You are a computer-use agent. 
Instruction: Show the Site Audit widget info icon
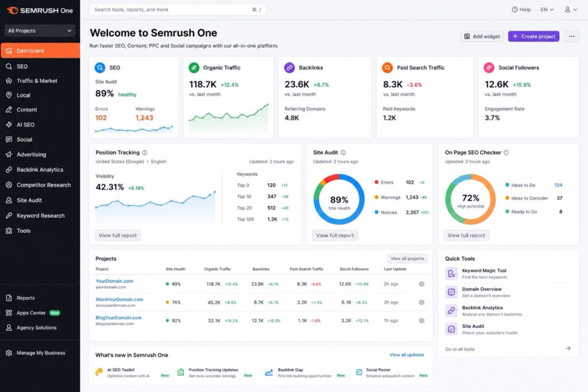[343, 152]
